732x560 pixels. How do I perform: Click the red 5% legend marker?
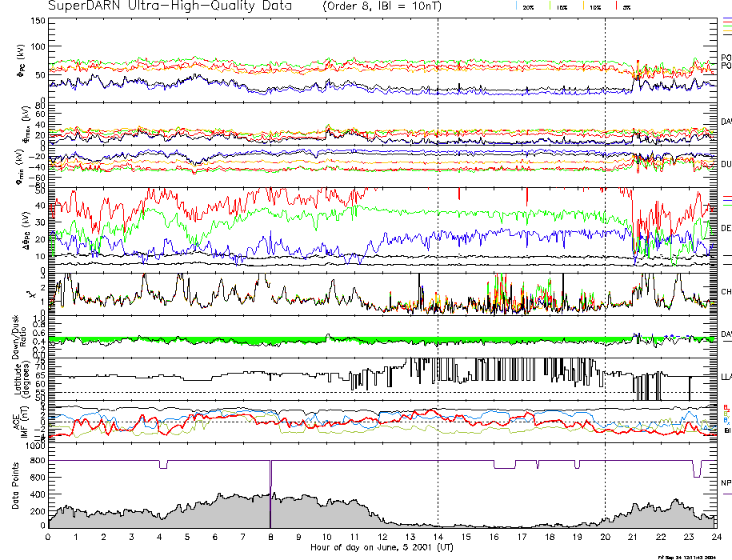click(614, 6)
